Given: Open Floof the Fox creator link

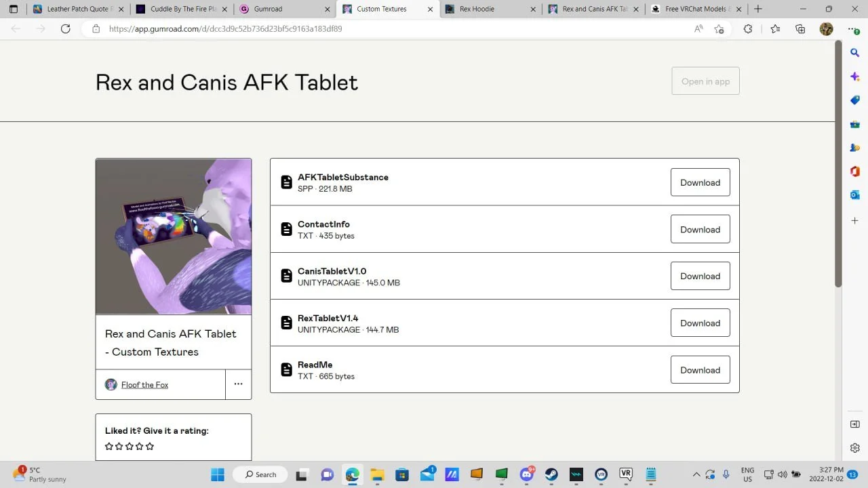Looking at the screenshot, I should pos(144,385).
